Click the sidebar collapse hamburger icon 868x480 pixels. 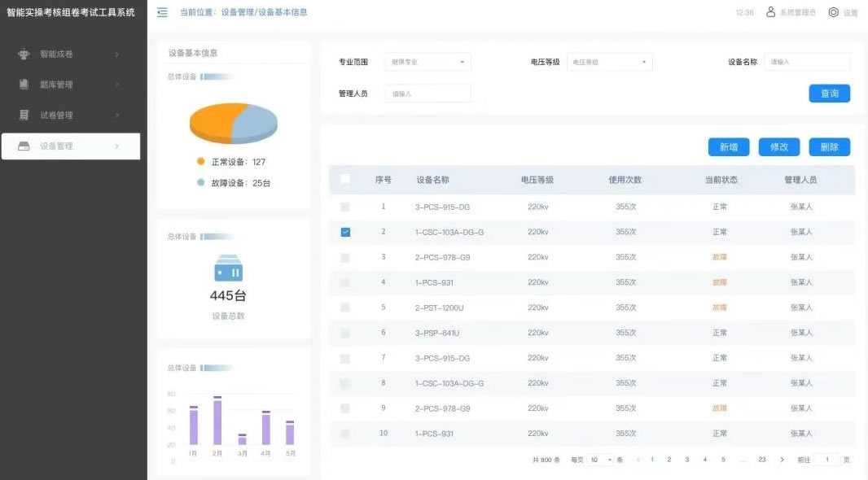[x=162, y=12]
